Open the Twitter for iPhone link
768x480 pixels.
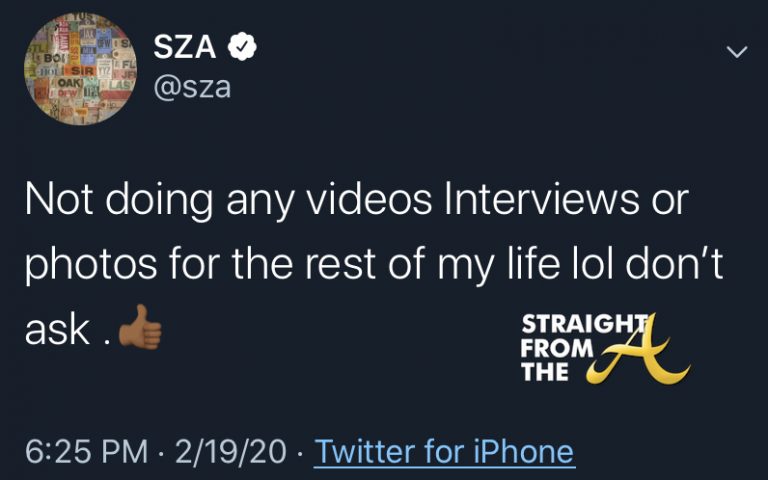[x=444, y=451]
